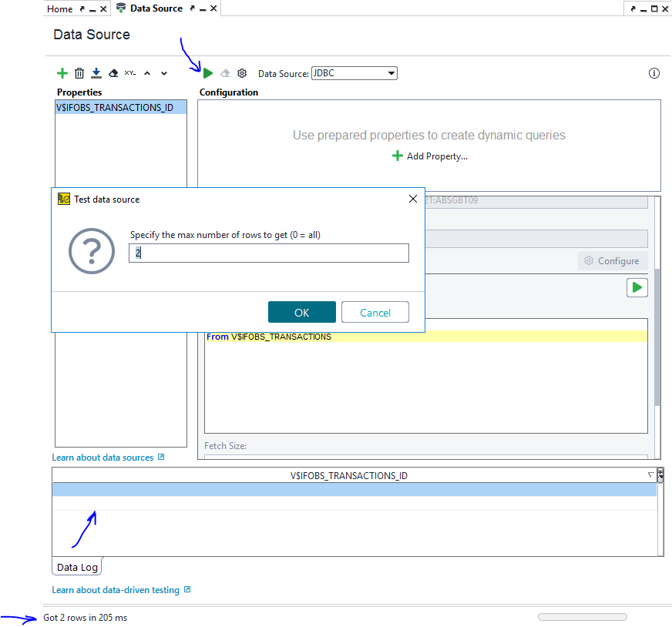This screenshot has height=627, width=672.
Task: Click the green Add property plus icon
Action: (62, 74)
